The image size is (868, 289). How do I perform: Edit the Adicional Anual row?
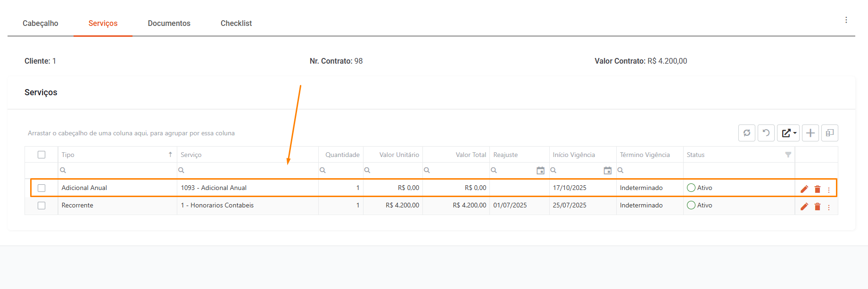click(x=804, y=189)
